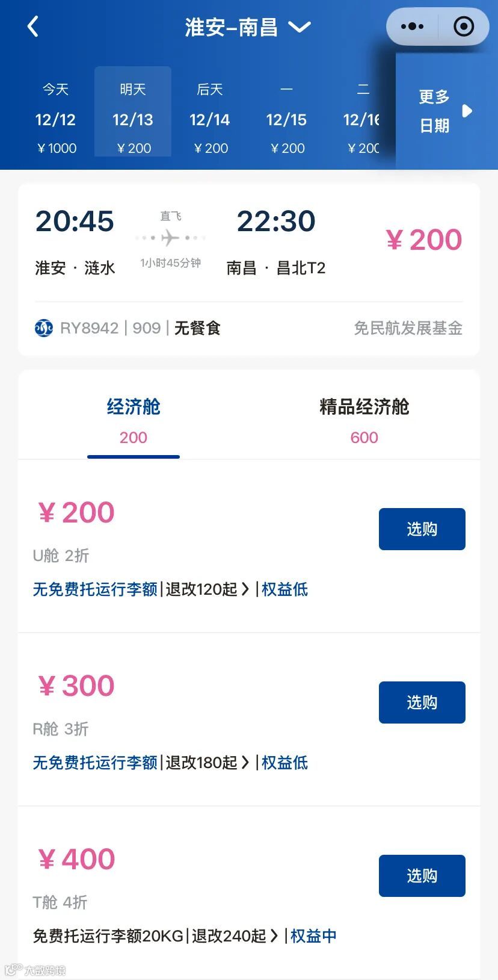Click the airline logo beside RY8942
Screen dimensions: 498x980
44,328
